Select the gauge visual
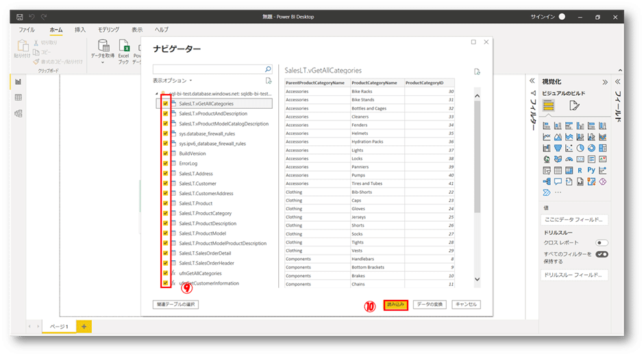This screenshot has height=356, width=644. pyautogui.click(x=569, y=160)
